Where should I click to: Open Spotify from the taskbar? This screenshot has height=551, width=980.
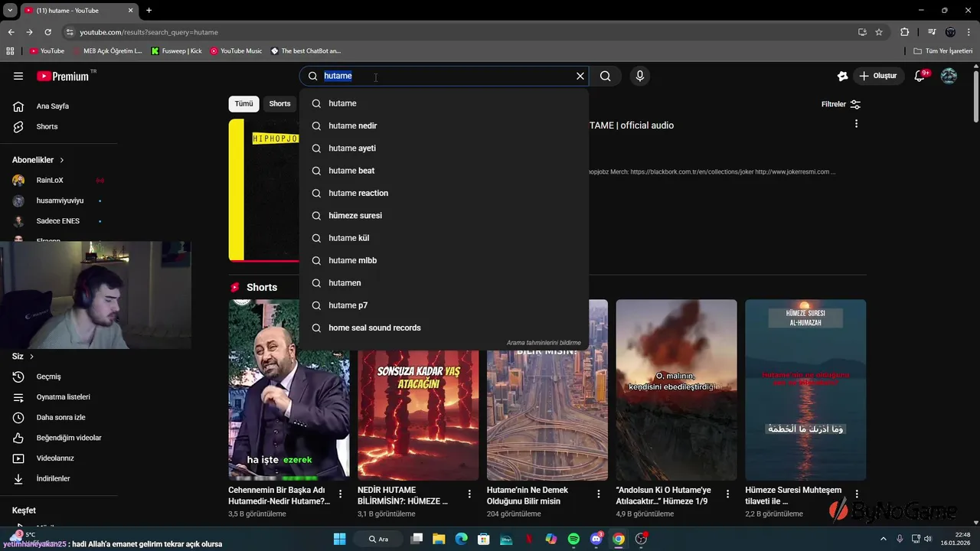[573, 539]
